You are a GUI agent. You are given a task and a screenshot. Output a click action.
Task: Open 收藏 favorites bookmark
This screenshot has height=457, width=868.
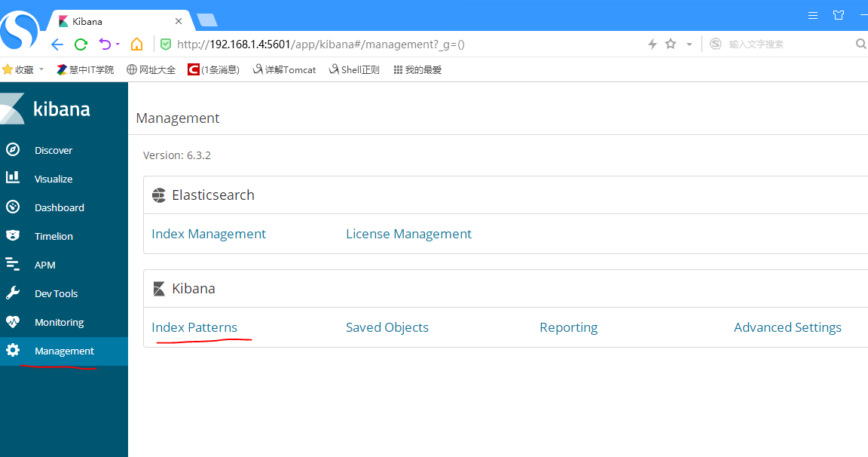point(18,70)
